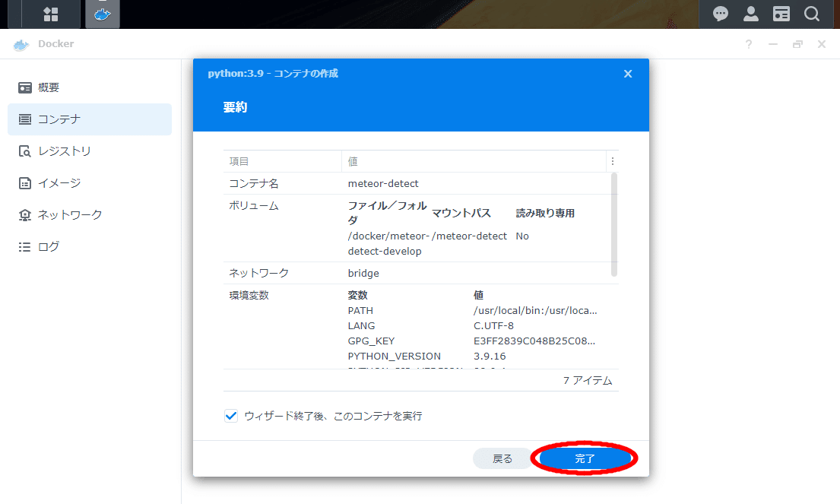Click the meteor-detect container name value
Image resolution: width=840 pixels, height=504 pixels.
(x=383, y=184)
